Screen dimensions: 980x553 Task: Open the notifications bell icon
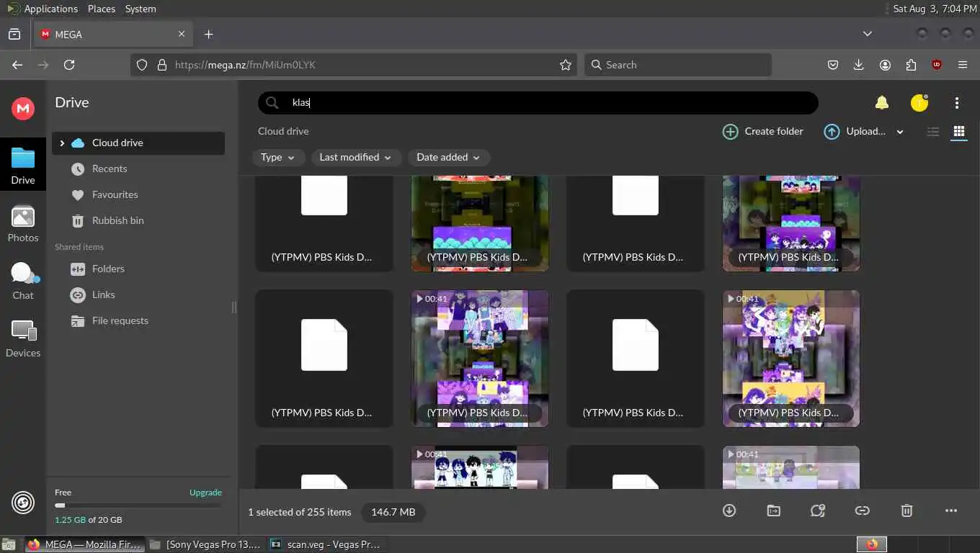click(x=882, y=103)
